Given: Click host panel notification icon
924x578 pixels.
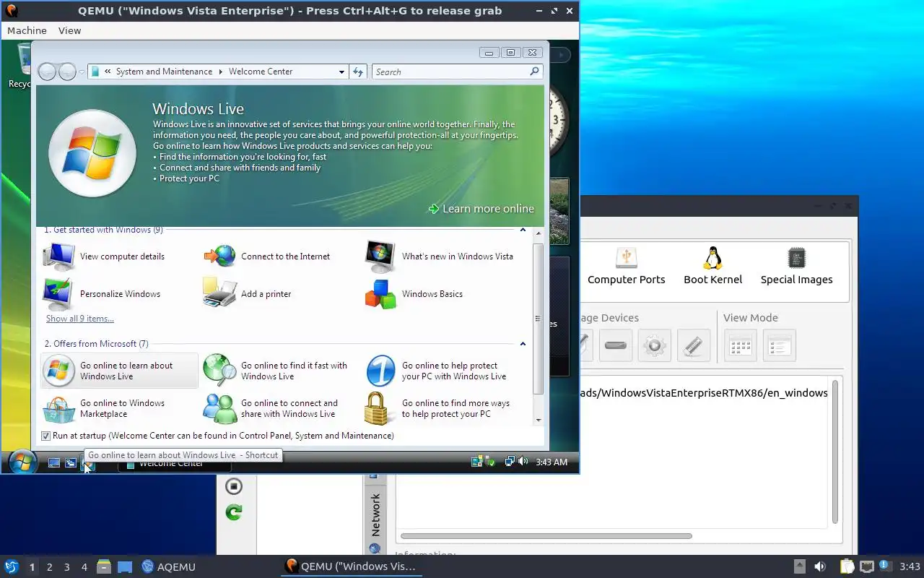Looking at the screenshot, I should click(884, 566).
